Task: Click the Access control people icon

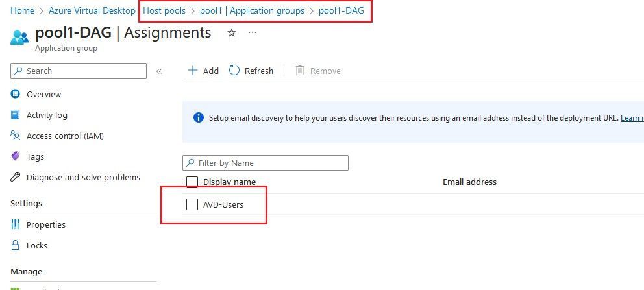Action: click(15, 136)
